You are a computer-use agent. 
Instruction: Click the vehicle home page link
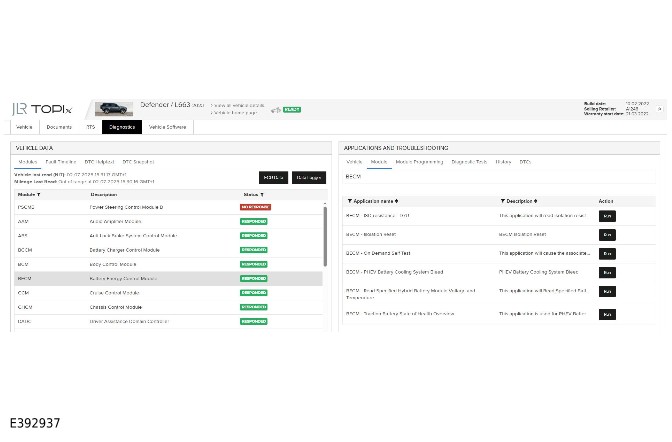(x=234, y=113)
